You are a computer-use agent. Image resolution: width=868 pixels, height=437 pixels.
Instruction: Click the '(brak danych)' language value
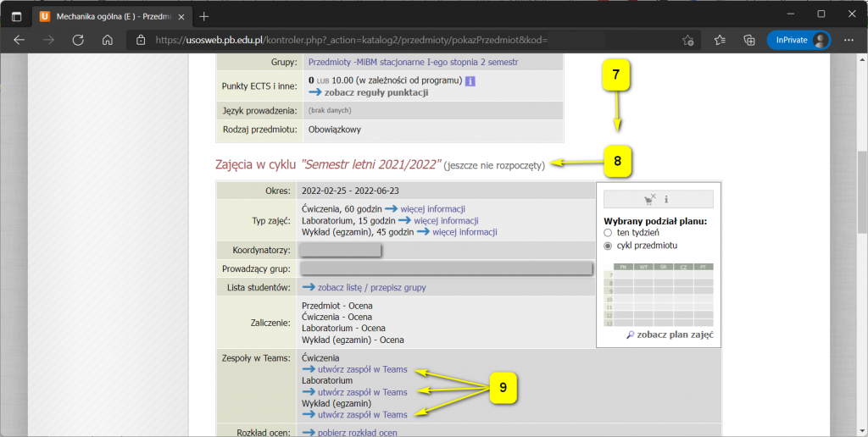coord(330,111)
